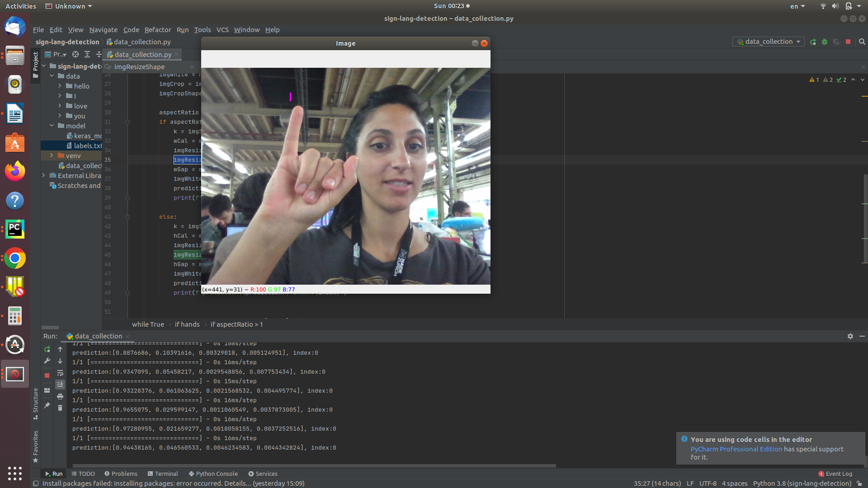The image size is (868, 488).
Task: Open the data_collection run configuration dropdown
Action: (769, 42)
